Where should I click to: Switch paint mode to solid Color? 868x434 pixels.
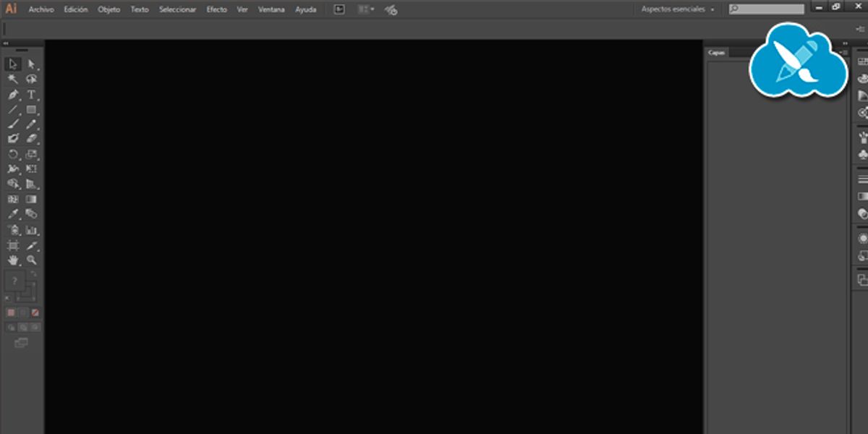[x=11, y=312]
